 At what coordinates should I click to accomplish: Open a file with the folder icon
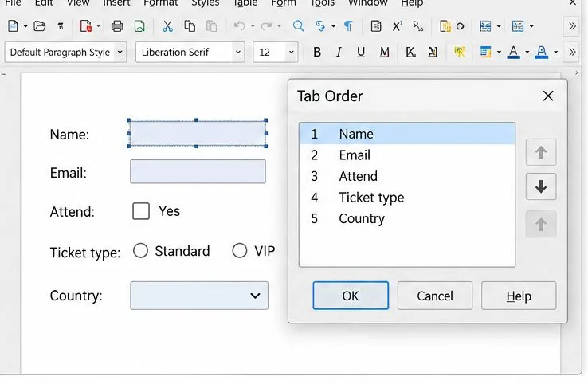point(39,26)
